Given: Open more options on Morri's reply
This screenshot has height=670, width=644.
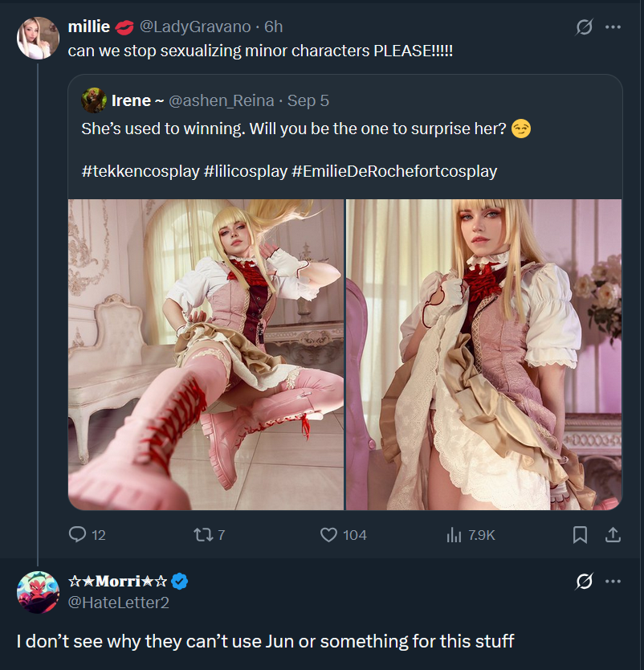Looking at the screenshot, I should (613, 582).
